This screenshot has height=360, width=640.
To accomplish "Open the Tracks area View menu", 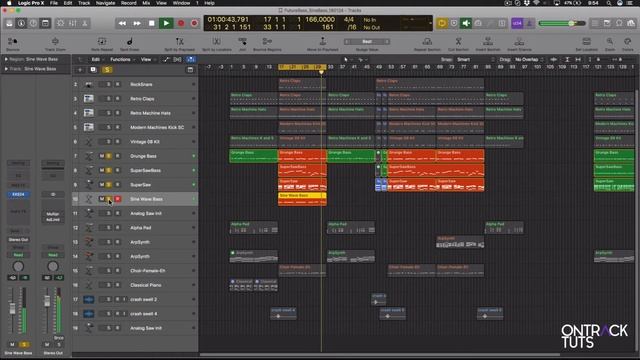I will pos(147,60).
